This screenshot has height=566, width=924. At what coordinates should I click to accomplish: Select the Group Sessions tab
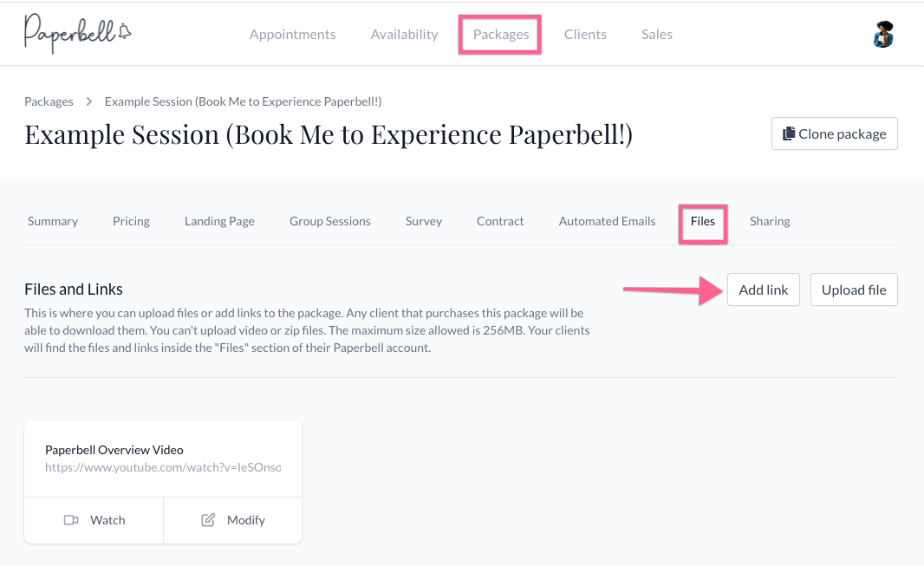point(329,221)
